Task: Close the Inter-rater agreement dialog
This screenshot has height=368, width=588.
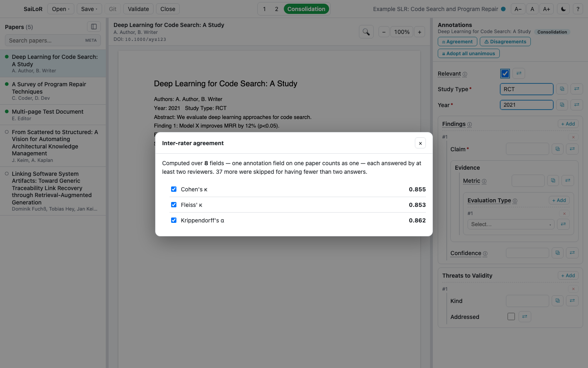Action: click(420, 143)
